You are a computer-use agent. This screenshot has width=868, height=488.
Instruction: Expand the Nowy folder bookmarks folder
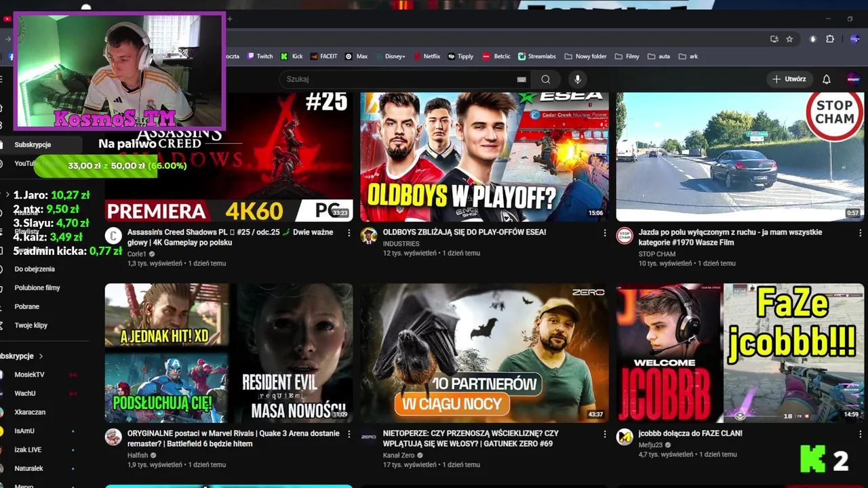coord(585,56)
